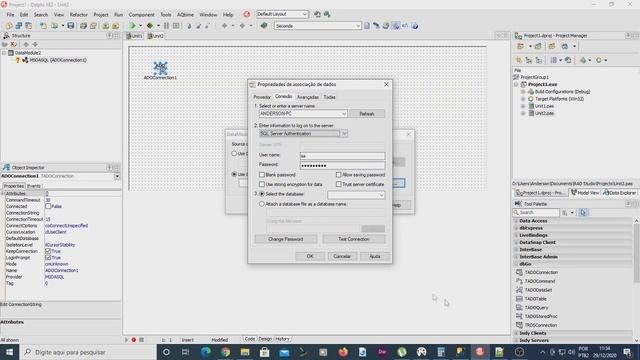Click TRDSConnection in the Tool Palette
This screenshot has height=360, width=640.
[540, 325]
